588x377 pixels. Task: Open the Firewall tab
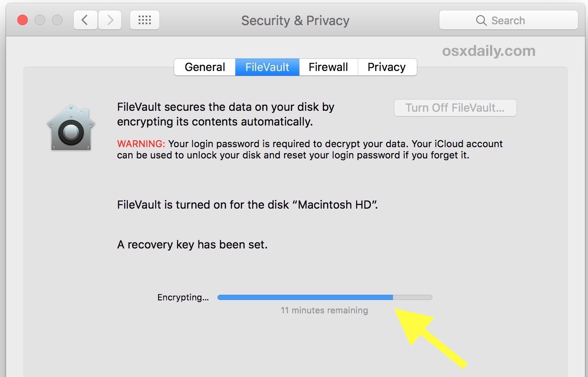tap(328, 67)
